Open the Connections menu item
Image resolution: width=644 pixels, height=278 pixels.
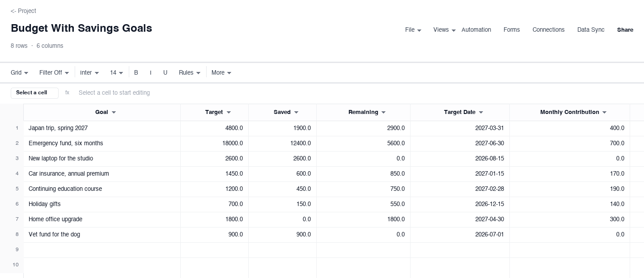[x=548, y=30]
